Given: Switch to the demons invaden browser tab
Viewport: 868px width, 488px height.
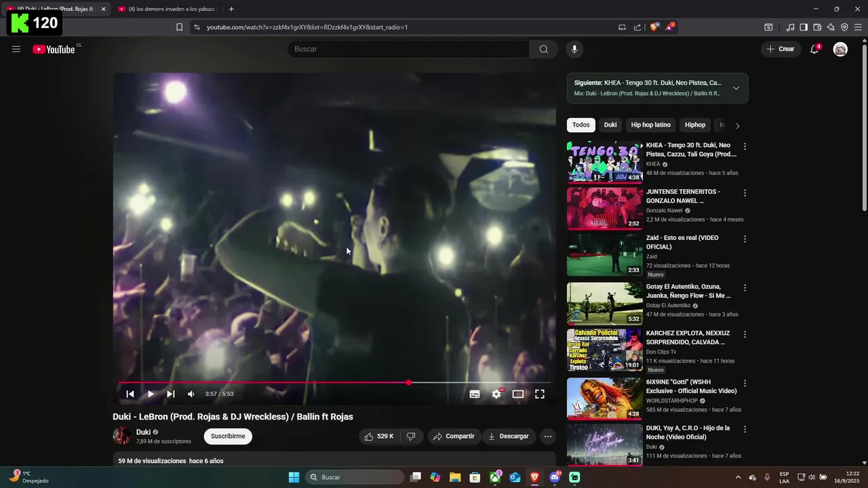Looking at the screenshot, I should (166, 9).
